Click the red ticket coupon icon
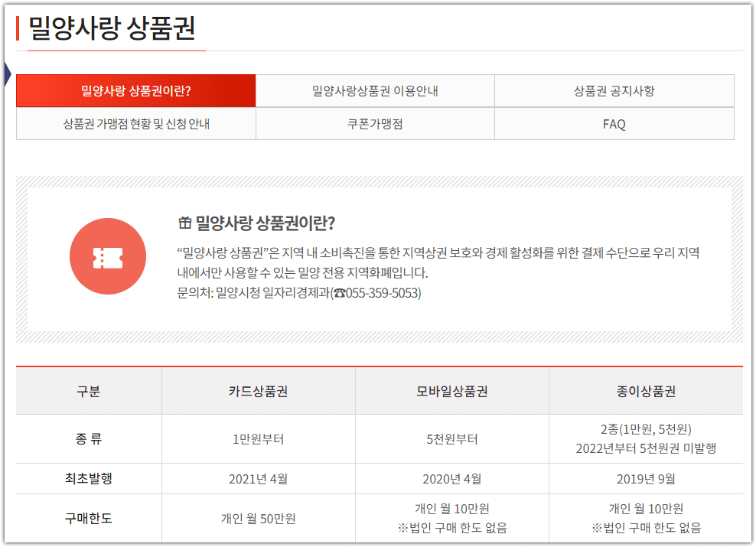Viewport: 756px width, 547px height. [108, 257]
